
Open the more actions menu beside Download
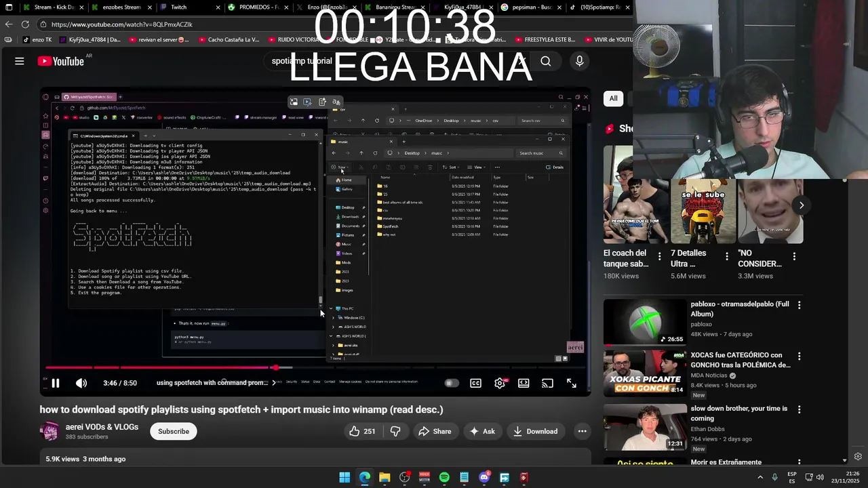coord(582,431)
